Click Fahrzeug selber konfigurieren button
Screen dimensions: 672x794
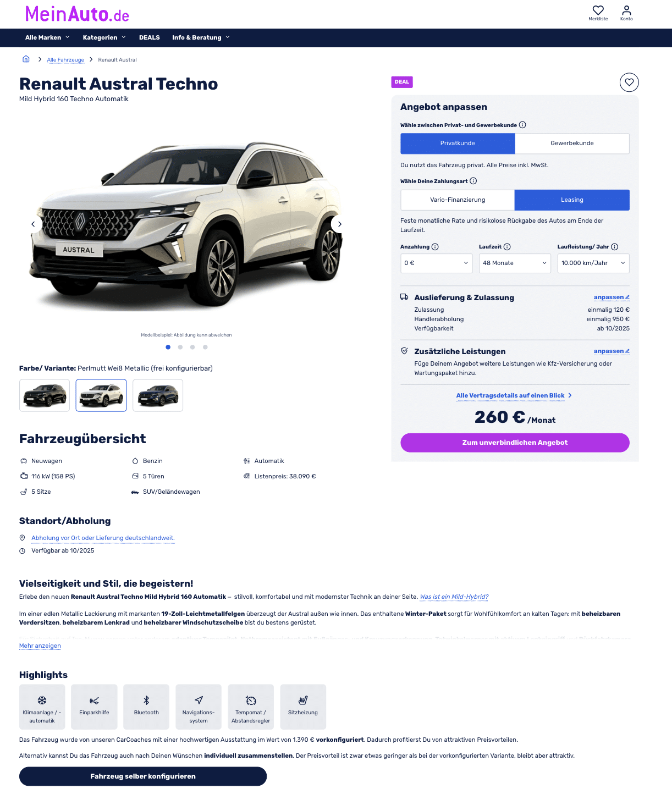(143, 776)
